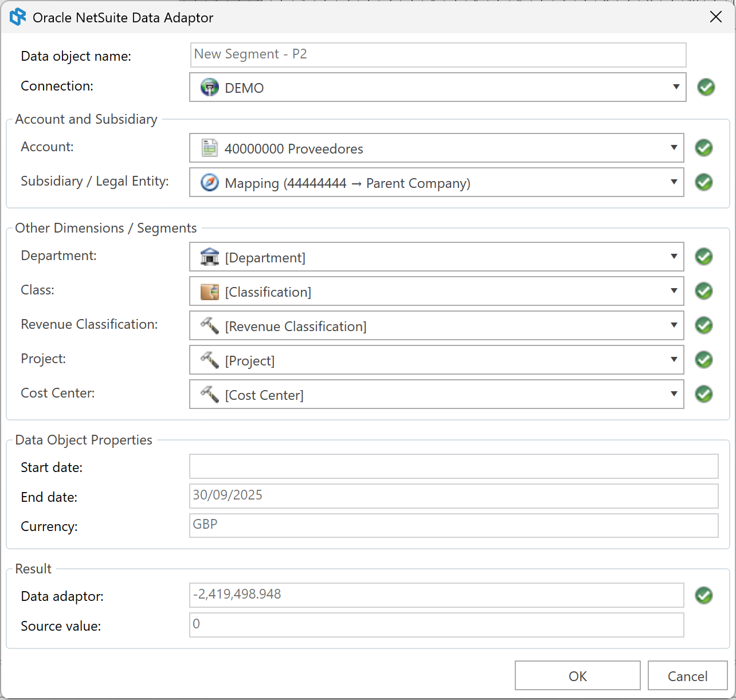Screen dimensions: 736x700
Task: Click the compass Mapping icon in Subsidiary field
Action: (210, 183)
